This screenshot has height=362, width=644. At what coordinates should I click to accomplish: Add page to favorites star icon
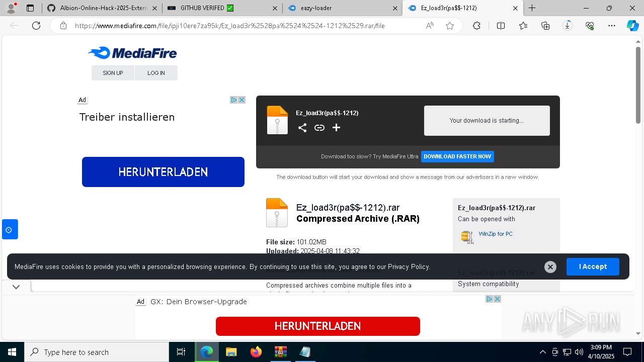pyautogui.click(x=450, y=26)
